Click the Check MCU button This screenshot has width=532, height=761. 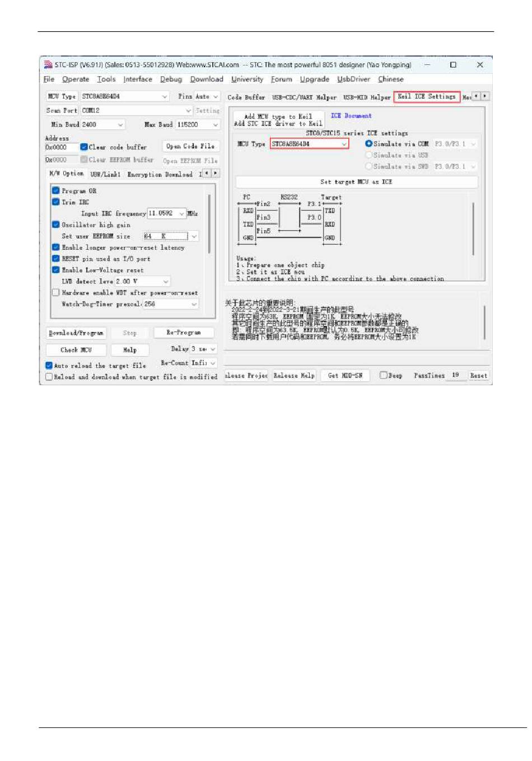click(x=76, y=350)
